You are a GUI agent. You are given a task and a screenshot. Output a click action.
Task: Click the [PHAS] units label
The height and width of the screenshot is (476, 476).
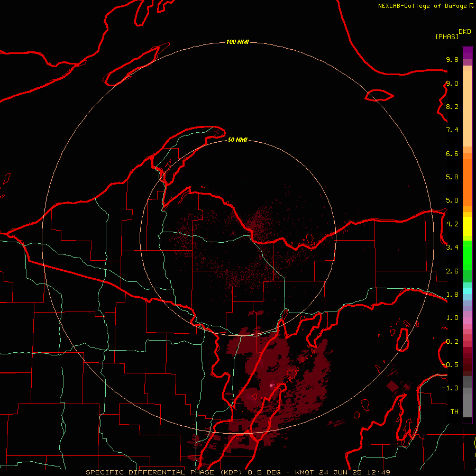click(447, 36)
